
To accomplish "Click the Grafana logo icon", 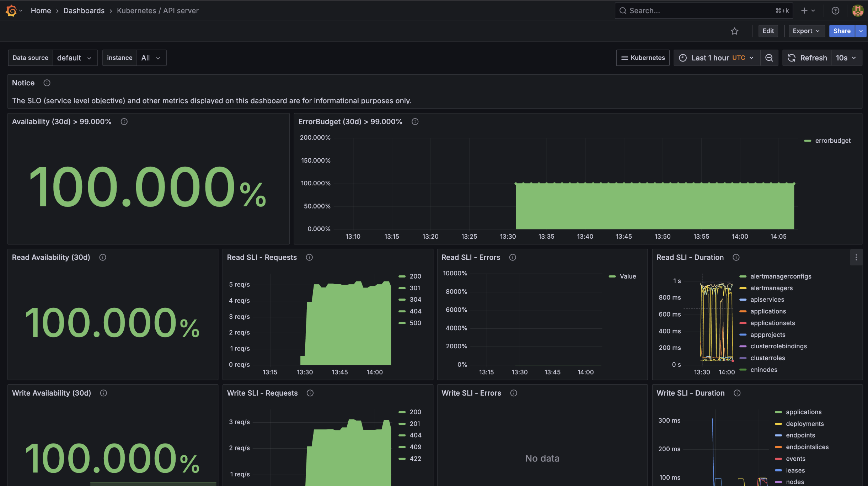I will click(11, 11).
